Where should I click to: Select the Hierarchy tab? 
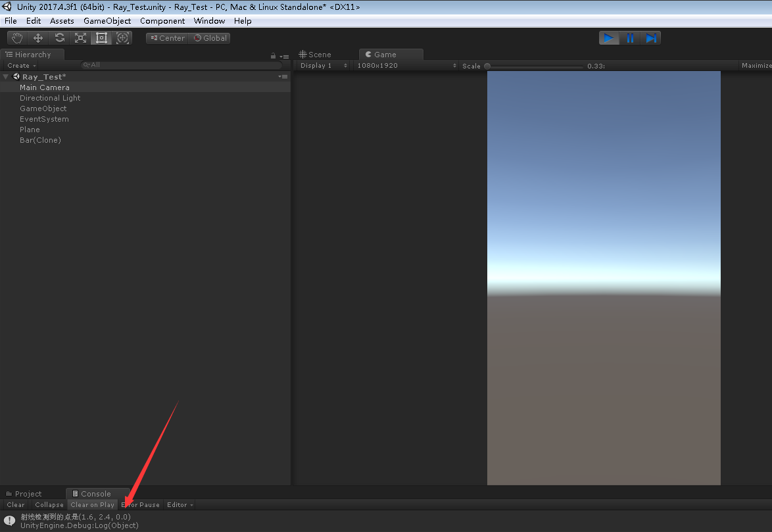point(32,55)
